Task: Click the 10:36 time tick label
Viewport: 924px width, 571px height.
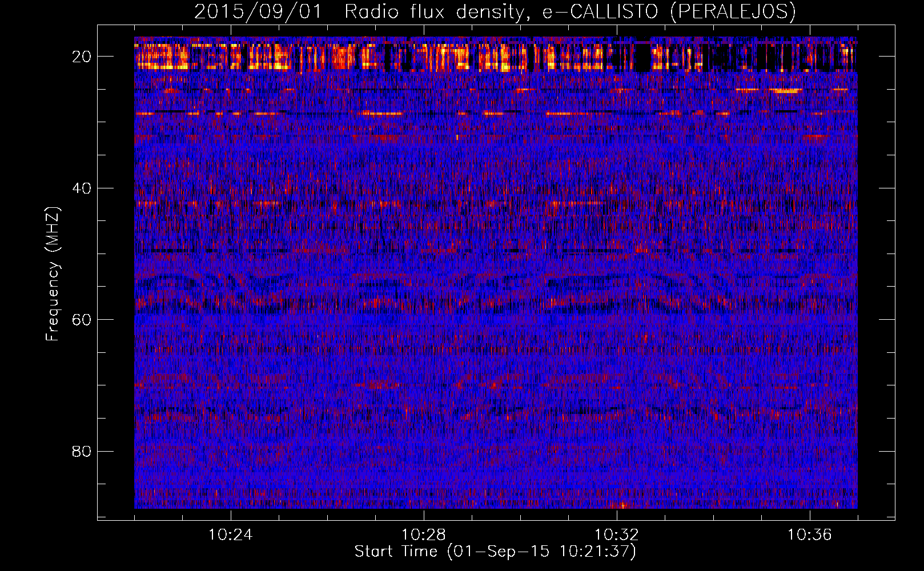Action: [809, 535]
